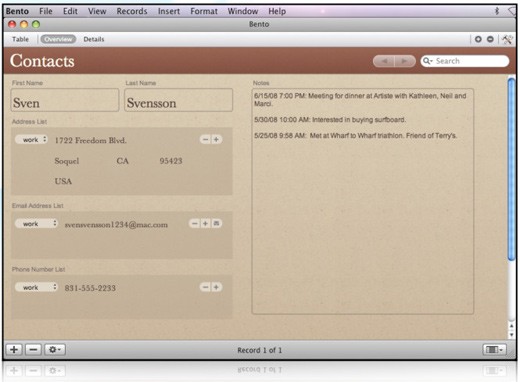Open the Records menu
Screen dimensions: 520x382
(132, 11)
